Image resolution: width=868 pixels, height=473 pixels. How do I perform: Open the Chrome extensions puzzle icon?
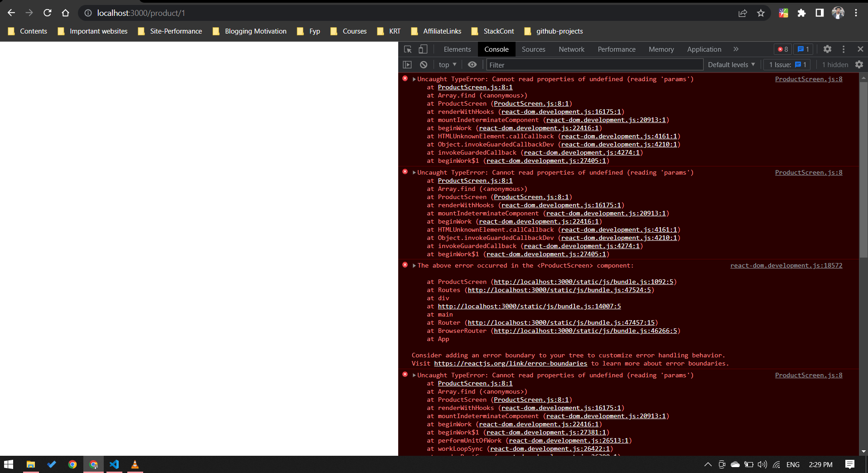[801, 13]
